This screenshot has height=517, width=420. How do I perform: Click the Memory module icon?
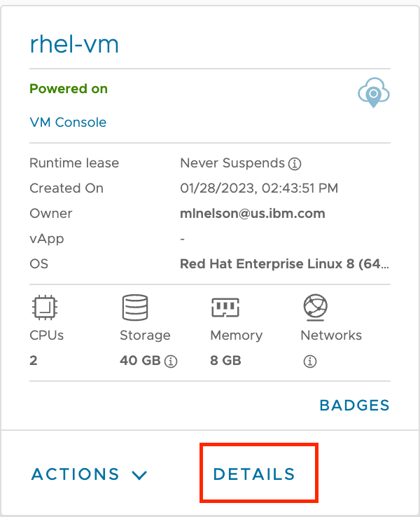[225, 307]
